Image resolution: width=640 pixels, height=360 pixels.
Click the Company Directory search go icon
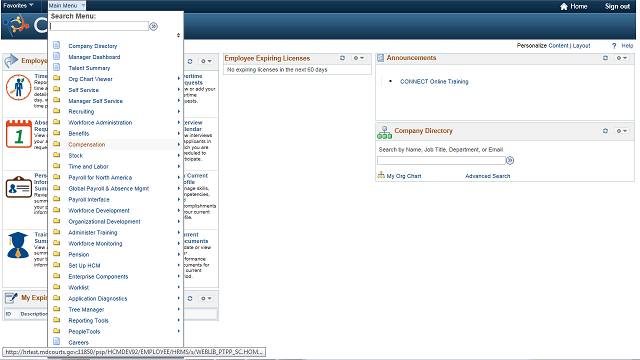[510, 161]
